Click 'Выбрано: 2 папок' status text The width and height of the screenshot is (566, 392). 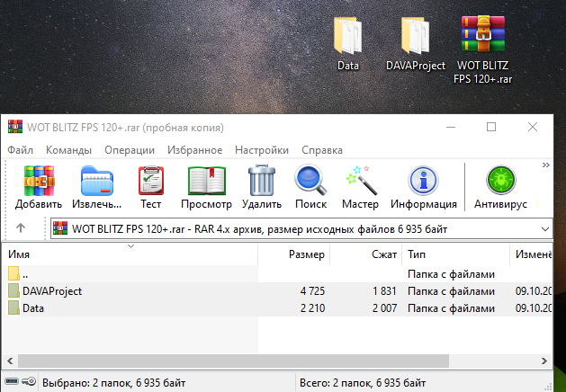[113, 383]
